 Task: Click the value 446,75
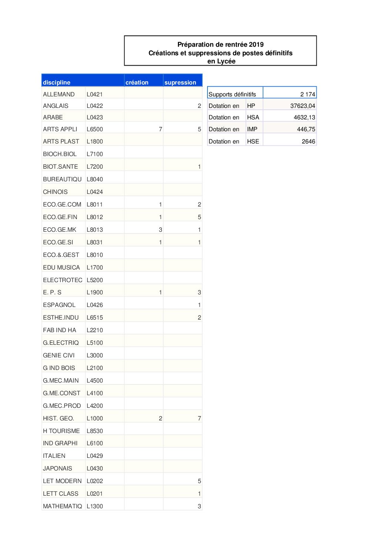coord(290,128)
